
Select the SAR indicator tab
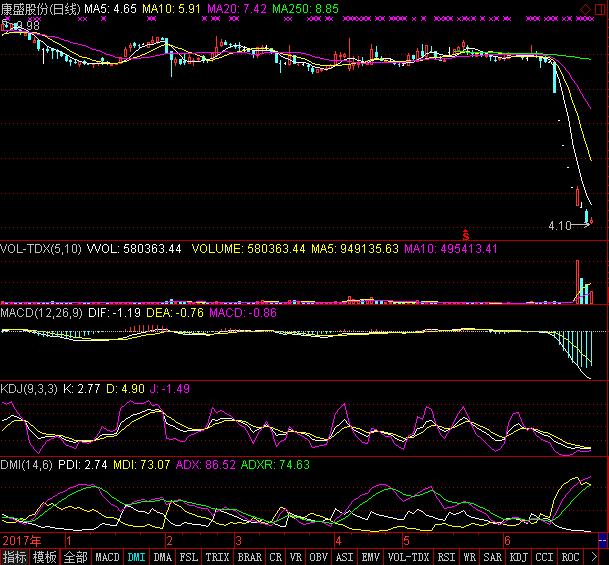[x=492, y=557]
